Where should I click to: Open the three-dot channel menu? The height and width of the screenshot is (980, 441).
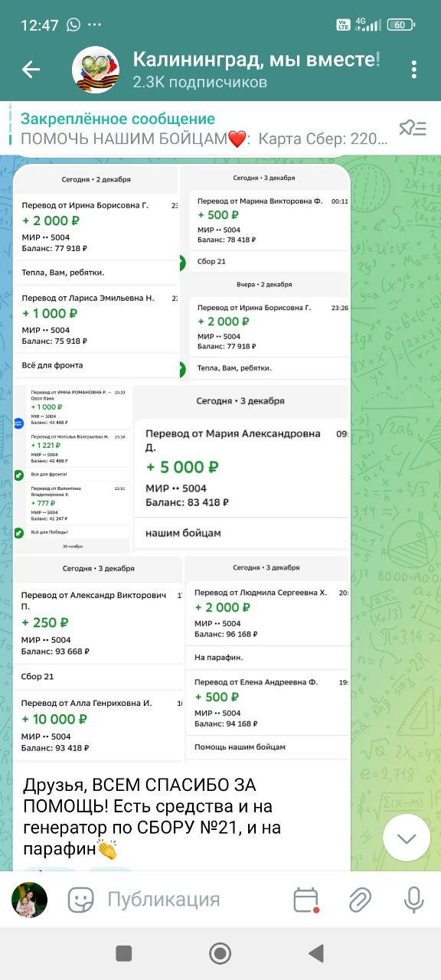pyautogui.click(x=413, y=70)
